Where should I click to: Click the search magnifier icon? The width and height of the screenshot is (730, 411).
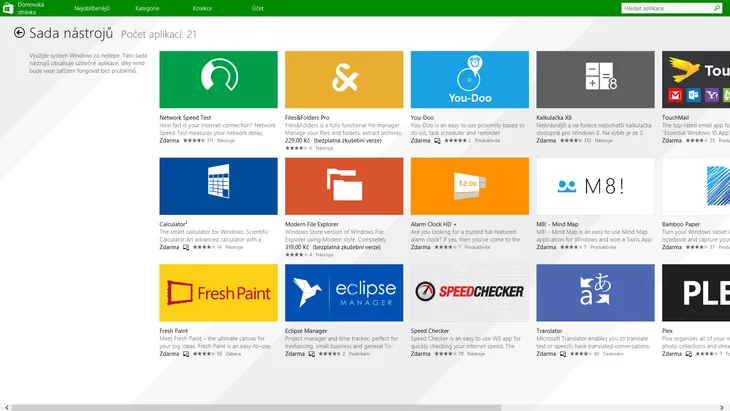click(716, 8)
